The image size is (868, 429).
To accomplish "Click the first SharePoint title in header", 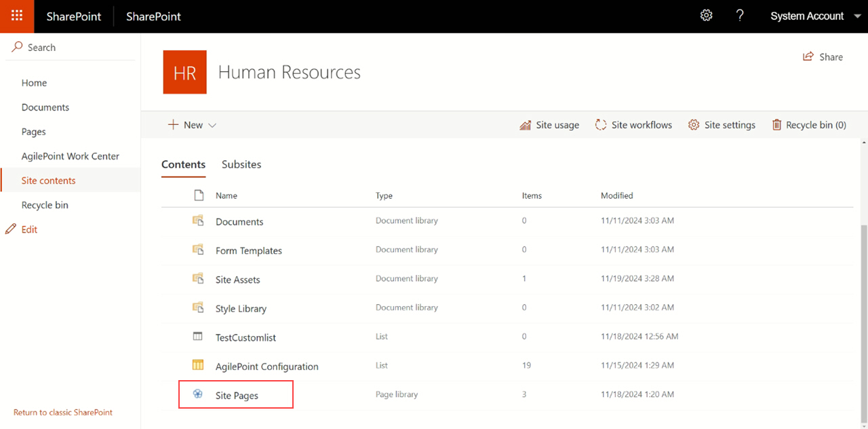I will click(74, 16).
